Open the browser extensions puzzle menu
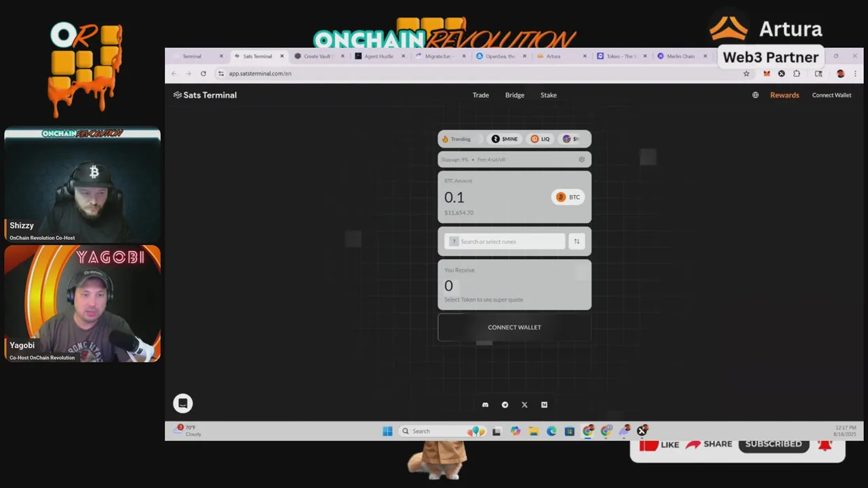Viewport: 868px width, 488px height. [x=796, y=73]
